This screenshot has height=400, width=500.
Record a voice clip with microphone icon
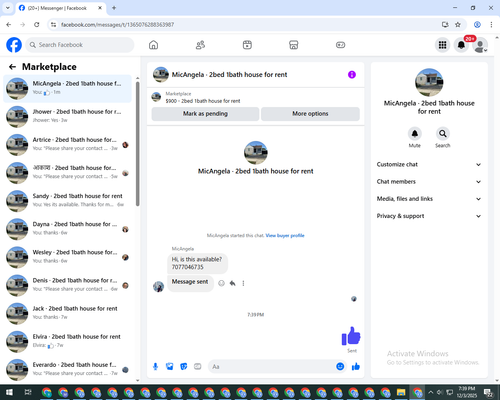(x=155, y=367)
